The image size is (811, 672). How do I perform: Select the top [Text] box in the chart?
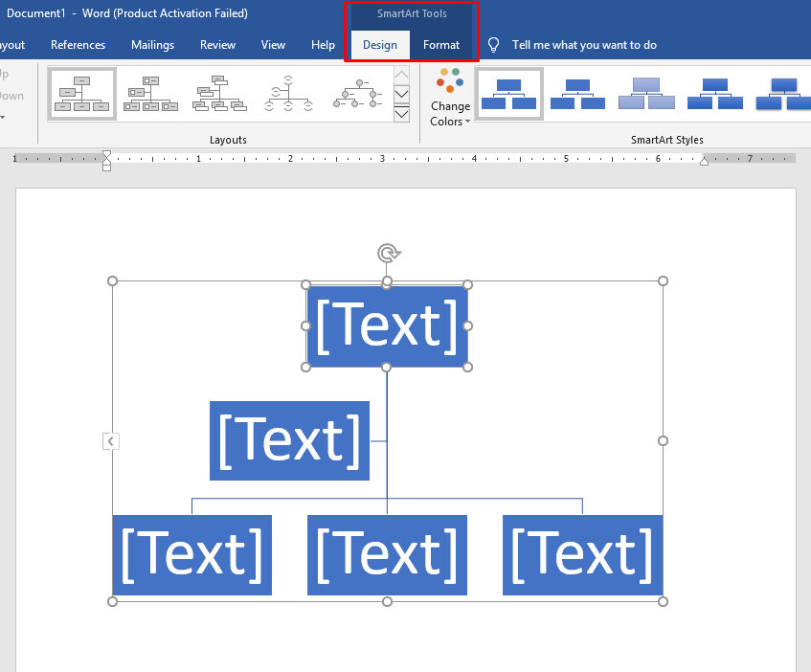coord(387,326)
